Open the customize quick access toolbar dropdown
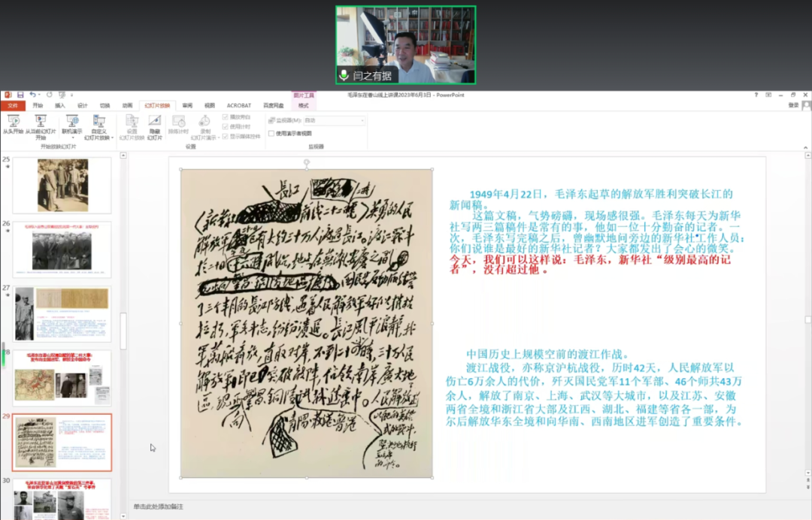812x520 pixels. click(71, 95)
